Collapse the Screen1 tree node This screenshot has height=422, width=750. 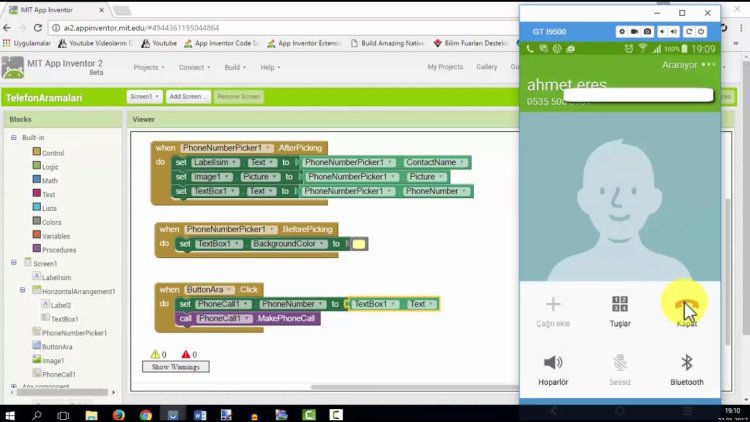[14, 262]
